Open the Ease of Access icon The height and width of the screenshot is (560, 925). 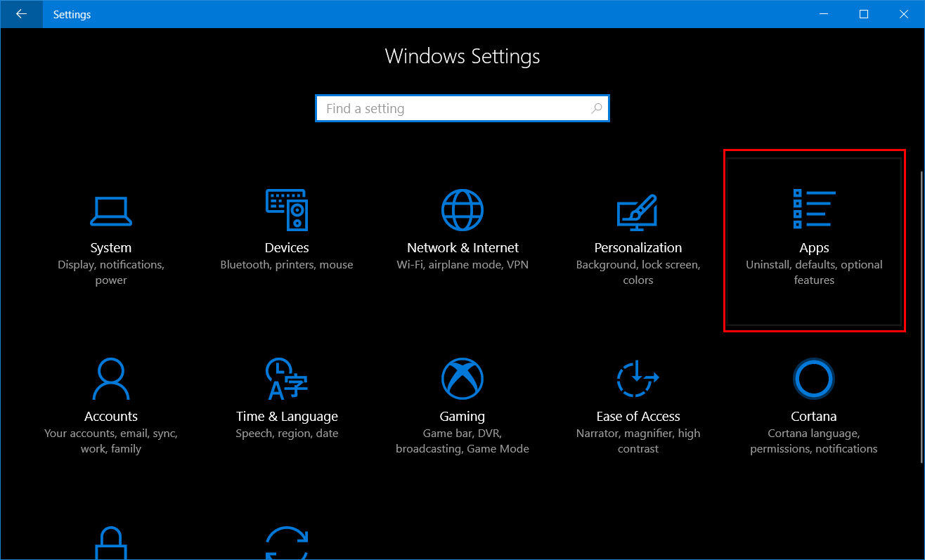click(x=638, y=379)
